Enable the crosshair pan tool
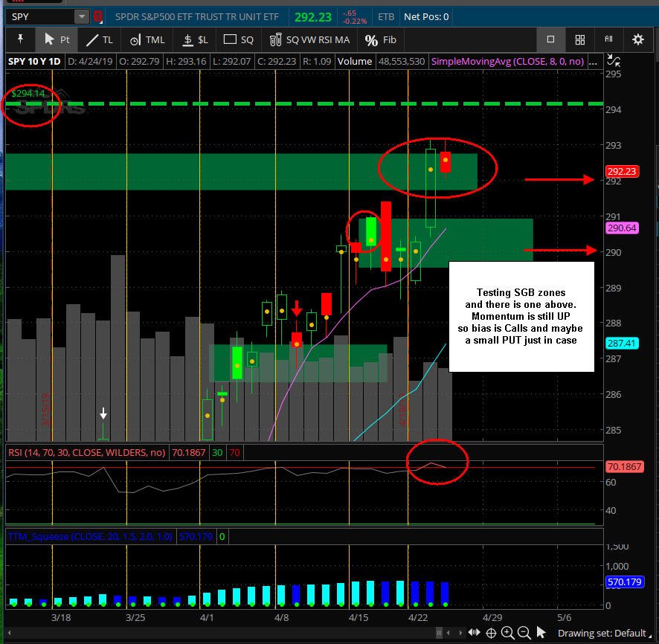This screenshot has height=644, width=659. pyautogui.click(x=491, y=633)
